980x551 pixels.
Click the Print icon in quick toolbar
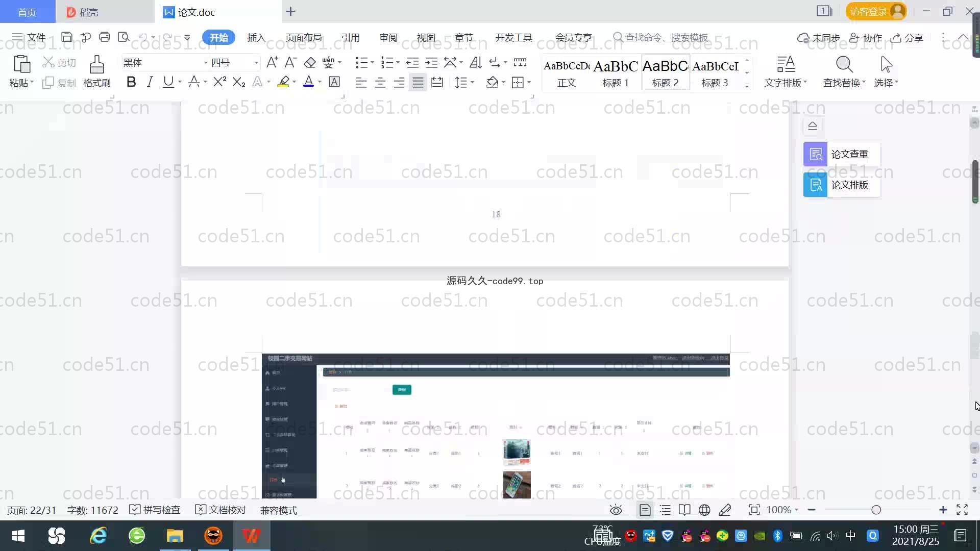click(x=105, y=37)
